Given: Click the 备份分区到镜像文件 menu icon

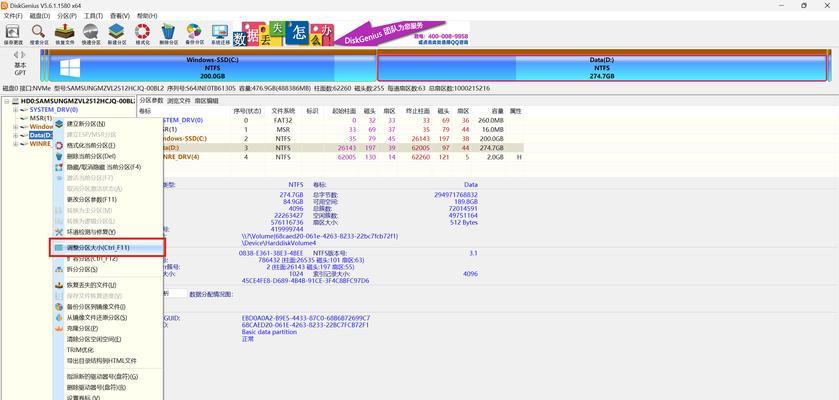Looking at the screenshot, I should pos(59,307).
